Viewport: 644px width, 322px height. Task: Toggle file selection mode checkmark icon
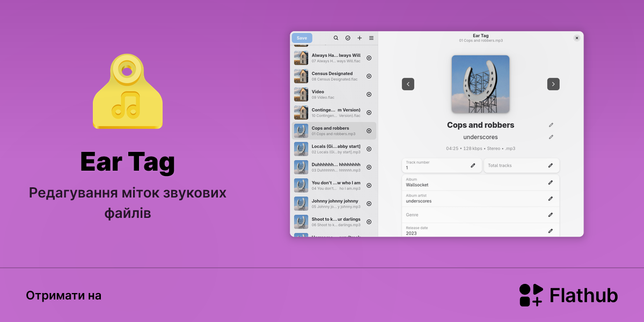(x=348, y=38)
